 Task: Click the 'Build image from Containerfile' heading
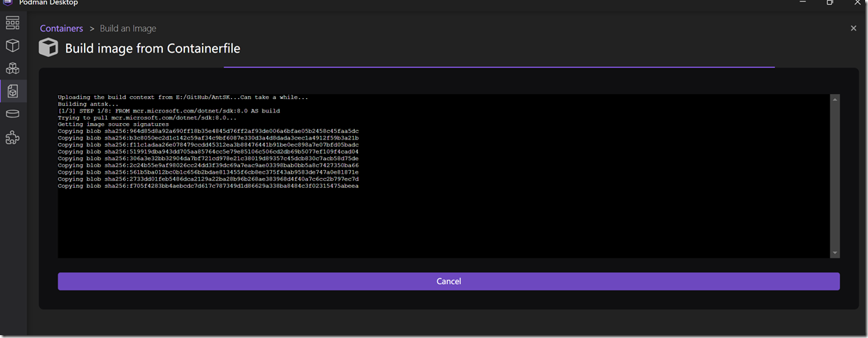coord(152,48)
